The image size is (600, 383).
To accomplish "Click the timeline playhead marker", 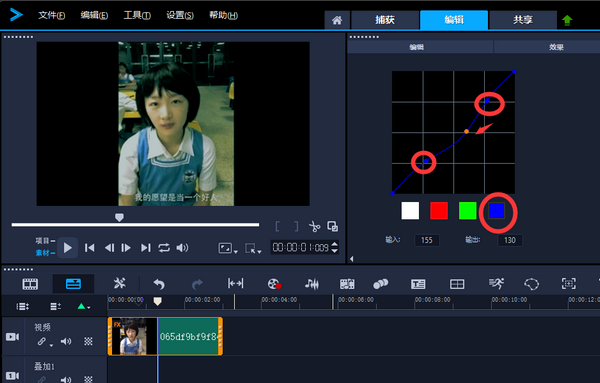I will pyautogui.click(x=157, y=302).
